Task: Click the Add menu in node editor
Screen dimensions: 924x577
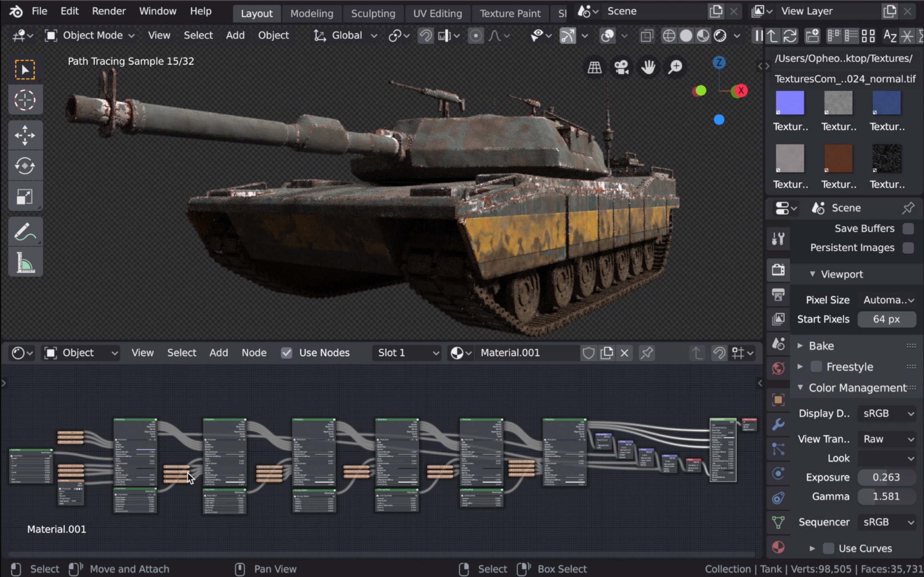Action: tap(218, 353)
